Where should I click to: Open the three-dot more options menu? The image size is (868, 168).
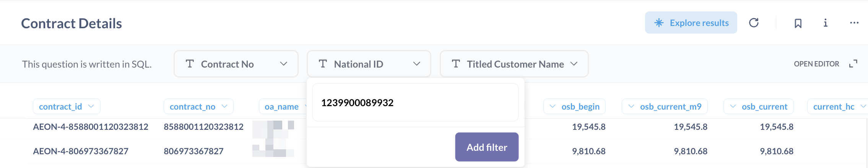pos(854,23)
